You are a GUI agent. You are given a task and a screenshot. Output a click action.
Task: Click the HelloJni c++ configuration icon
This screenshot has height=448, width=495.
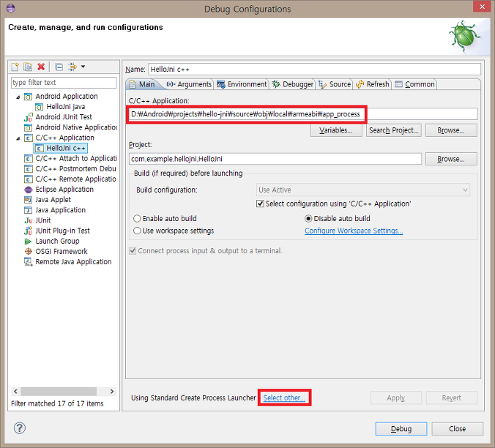(x=39, y=149)
